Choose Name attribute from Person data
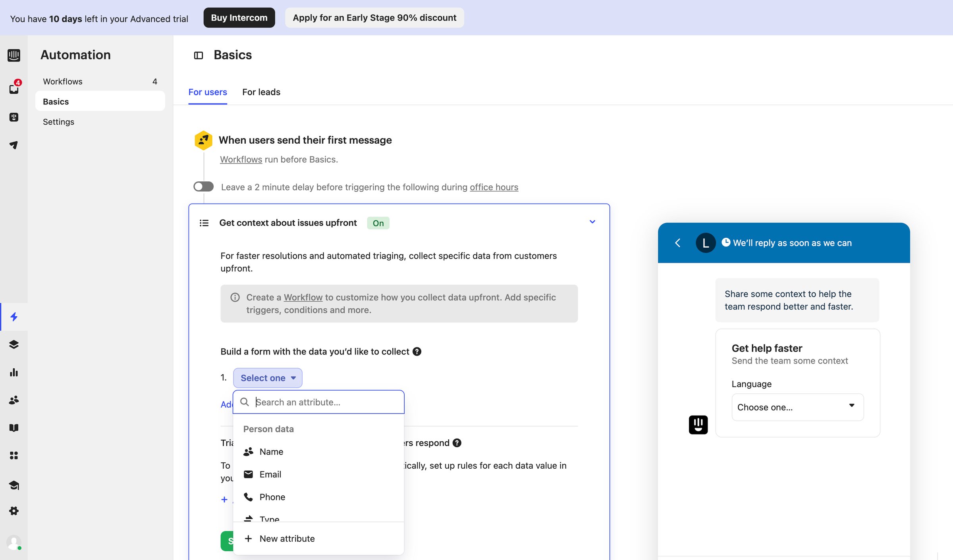 (318, 452)
